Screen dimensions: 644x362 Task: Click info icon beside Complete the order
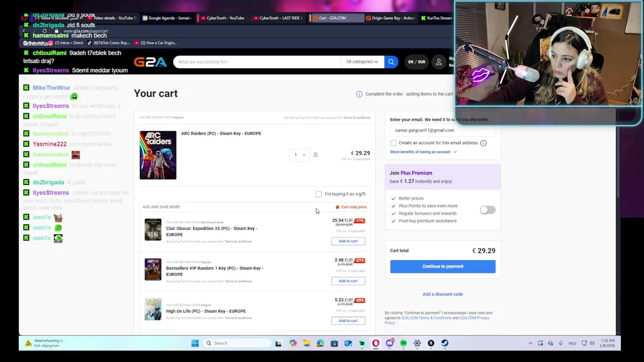(x=359, y=94)
